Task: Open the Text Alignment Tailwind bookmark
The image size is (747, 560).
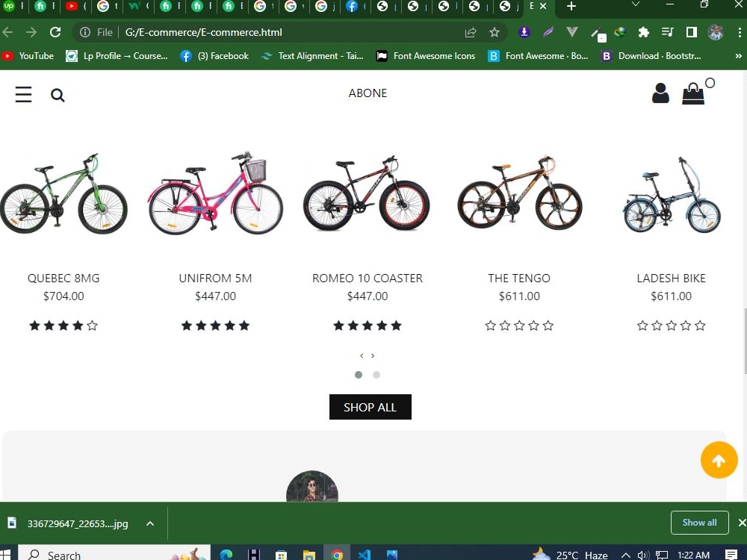Action: point(312,56)
